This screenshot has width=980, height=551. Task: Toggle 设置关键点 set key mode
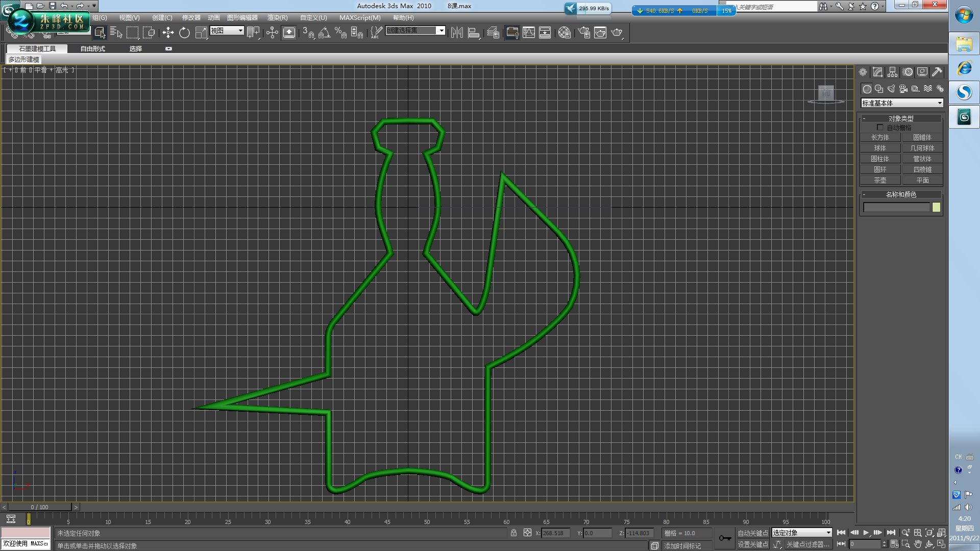point(753,544)
